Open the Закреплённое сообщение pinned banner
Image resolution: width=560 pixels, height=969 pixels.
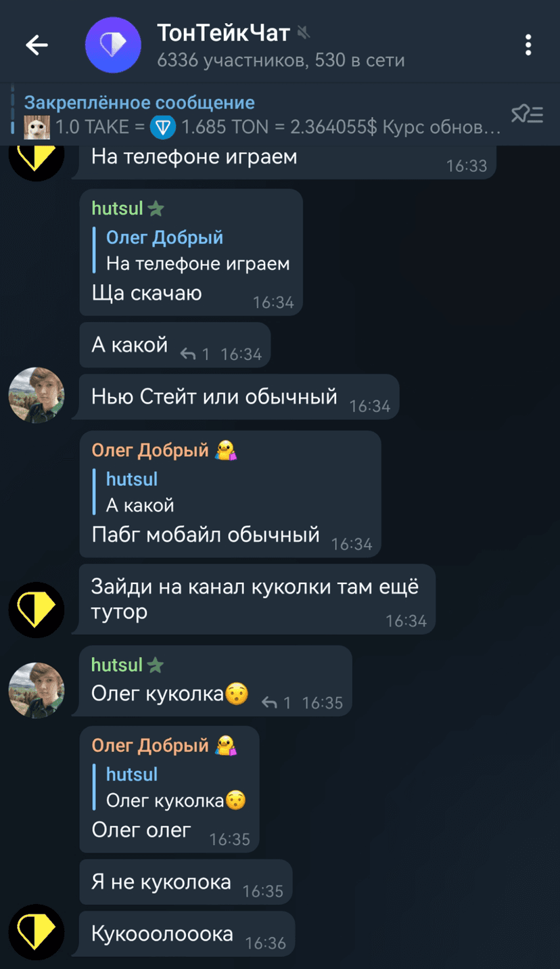click(264, 114)
